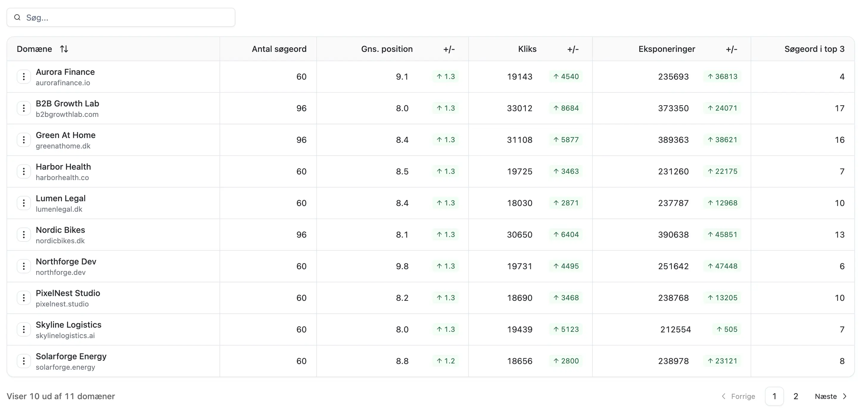Open the three-dot menu for Green At Home
Image resolution: width=868 pixels, height=415 pixels.
pos(24,140)
